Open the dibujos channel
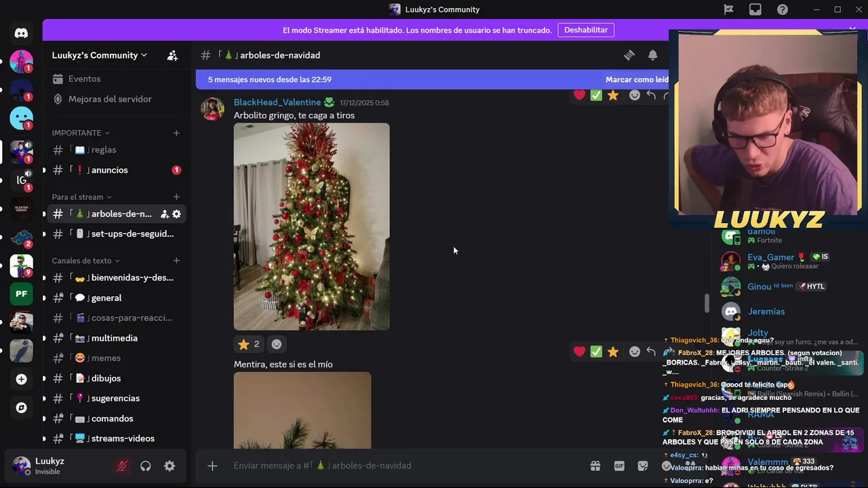Viewport: 868px width, 488px height. pos(116,378)
